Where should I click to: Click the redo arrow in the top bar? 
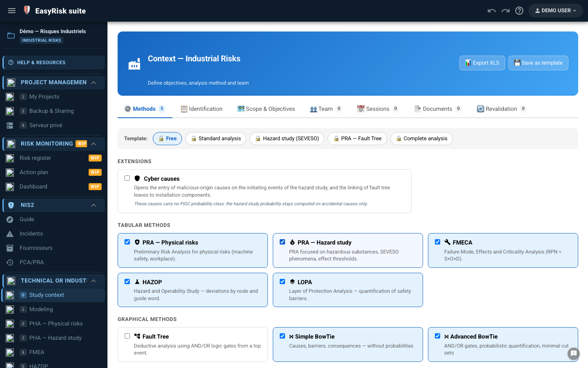tap(506, 11)
